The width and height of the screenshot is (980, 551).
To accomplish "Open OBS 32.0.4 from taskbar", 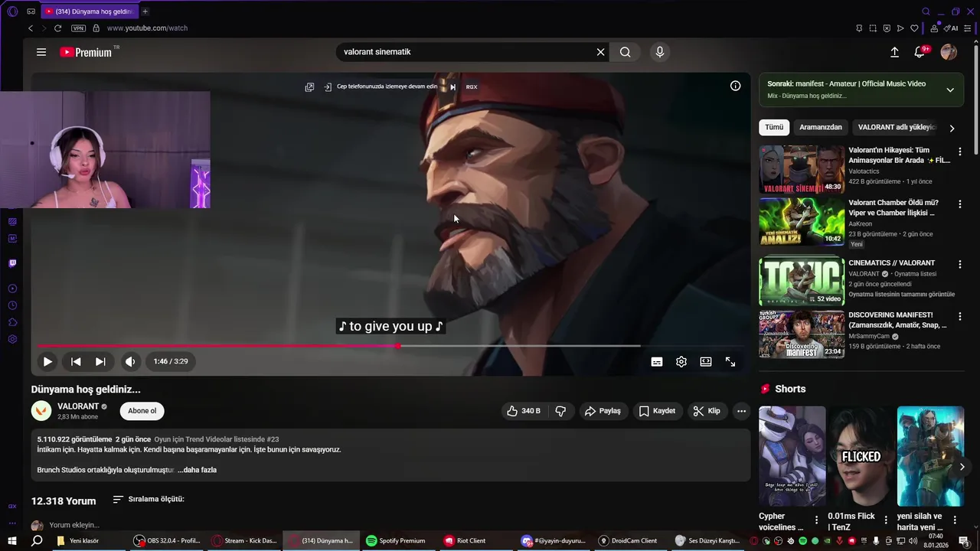I will click(167, 540).
